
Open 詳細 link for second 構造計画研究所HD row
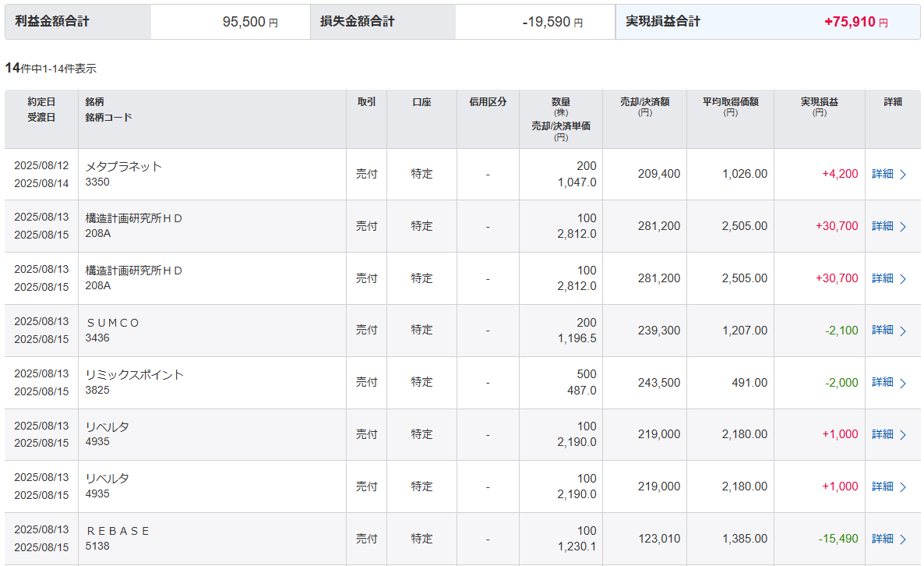(883, 278)
